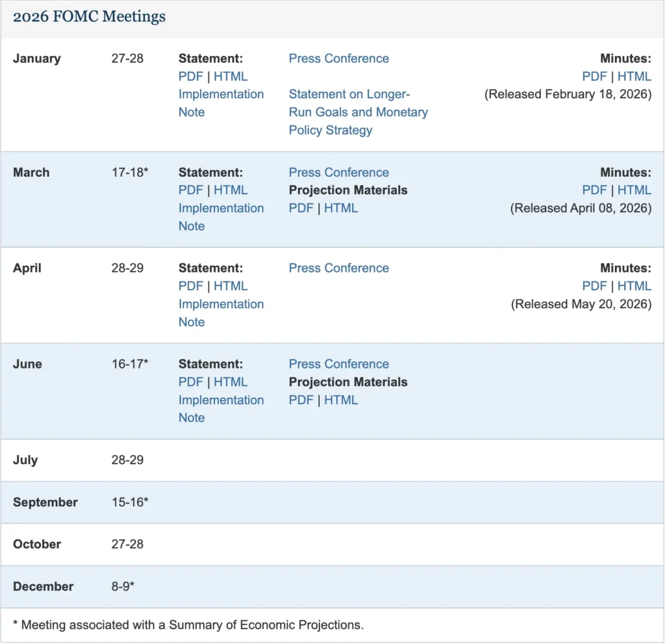Click the 16-17* June date
The image size is (665, 644).
(130, 364)
